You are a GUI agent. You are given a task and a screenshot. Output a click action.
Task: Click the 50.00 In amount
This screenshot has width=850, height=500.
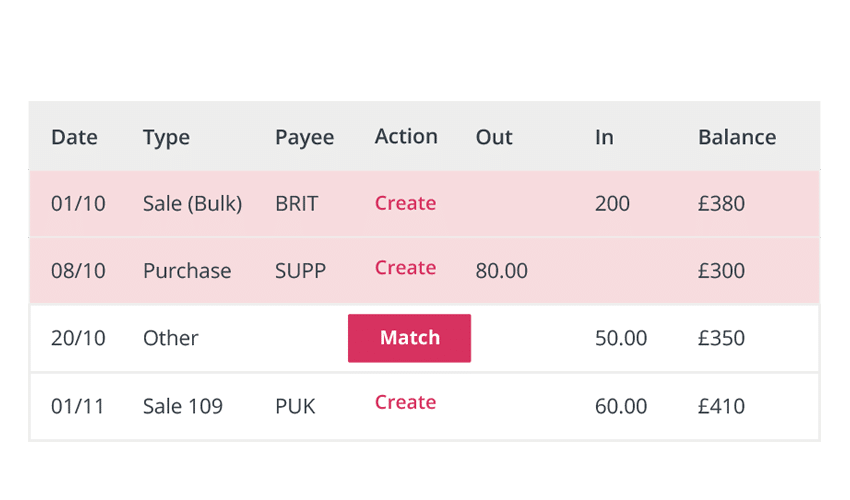click(x=621, y=338)
